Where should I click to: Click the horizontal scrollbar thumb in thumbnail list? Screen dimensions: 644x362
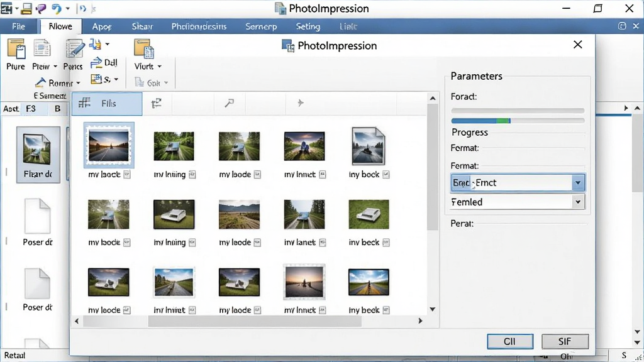pos(255,321)
